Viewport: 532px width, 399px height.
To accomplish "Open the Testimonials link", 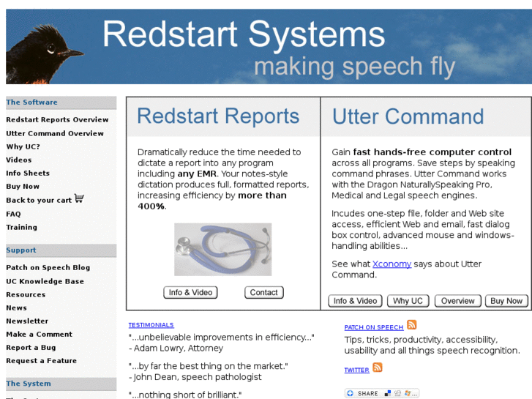I will pyautogui.click(x=151, y=325).
